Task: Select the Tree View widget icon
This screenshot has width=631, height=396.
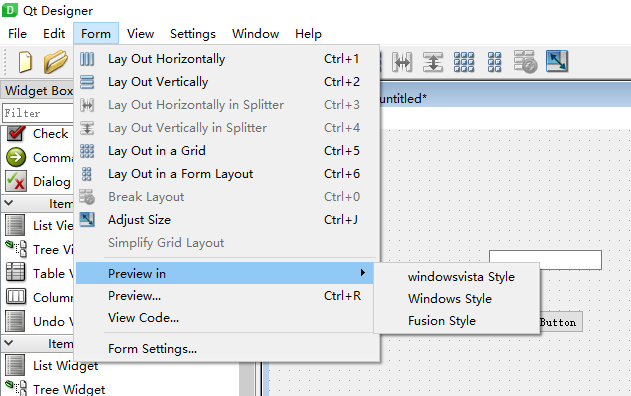Action: coord(16,249)
